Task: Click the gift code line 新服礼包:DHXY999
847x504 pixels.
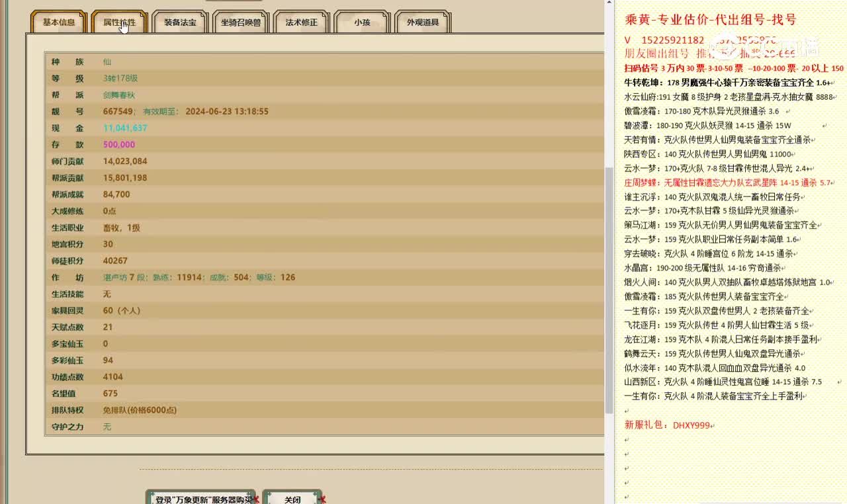Action: click(x=668, y=425)
